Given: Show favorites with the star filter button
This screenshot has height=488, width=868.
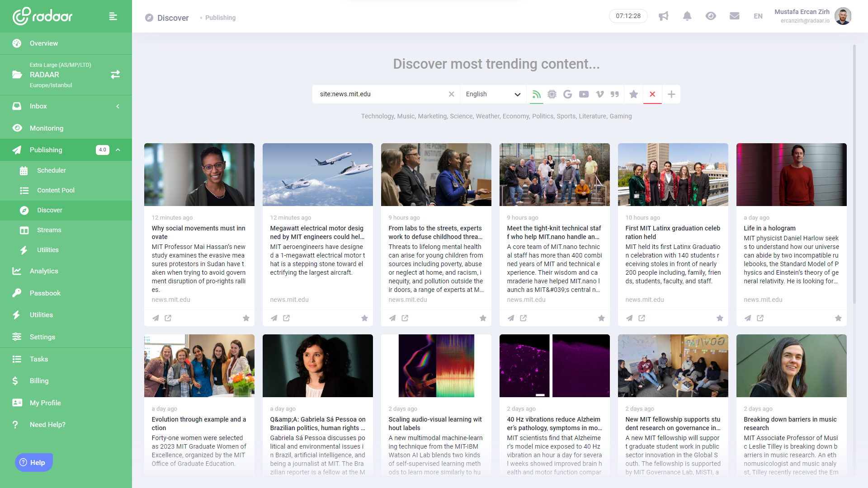Looking at the screenshot, I should click(633, 94).
